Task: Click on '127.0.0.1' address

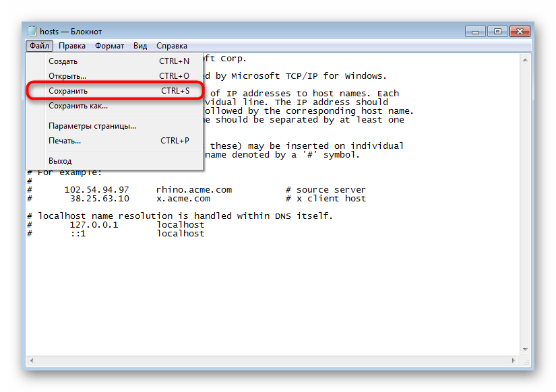Action: click(94, 225)
